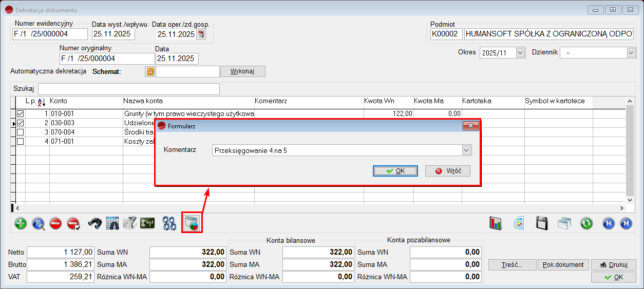
Task: Click the bar chart icon
Action: tap(496, 224)
